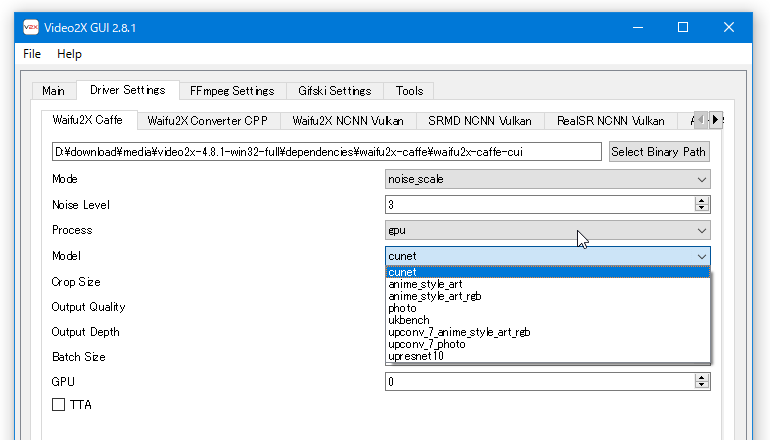The image size is (770, 440).
Task: Open the FFmpeg Settings tab
Action: tap(232, 91)
